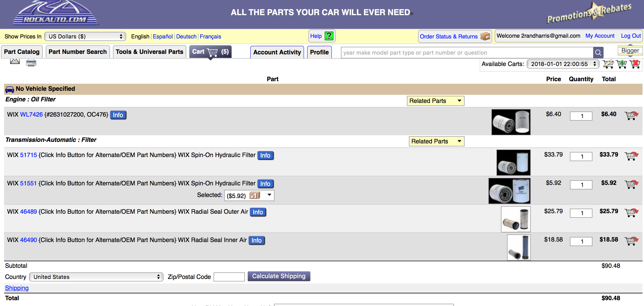Expand Related Parts for Oil Filter
The image size is (644, 306).
[435, 101]
